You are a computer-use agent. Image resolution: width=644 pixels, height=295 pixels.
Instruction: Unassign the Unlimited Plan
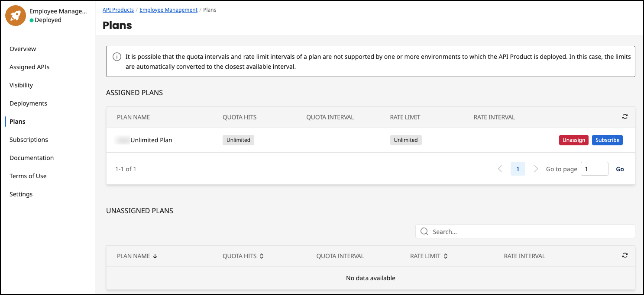pos(573,140)
